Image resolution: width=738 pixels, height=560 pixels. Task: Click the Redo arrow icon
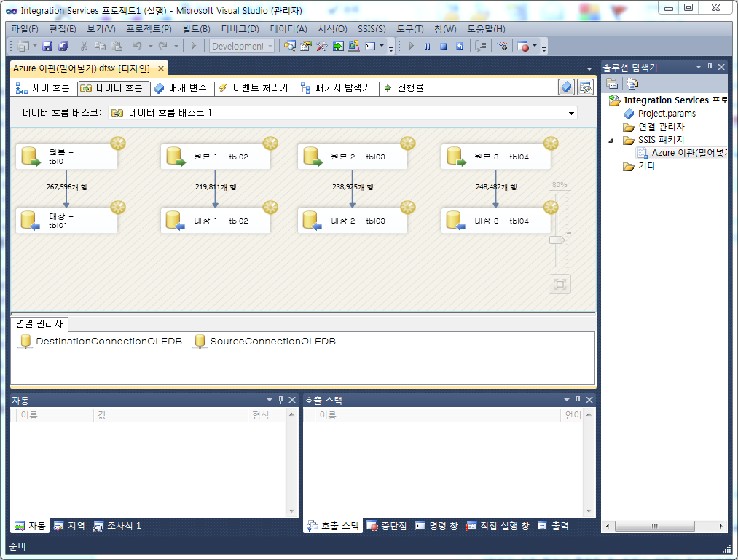click(x=163, y=46)
